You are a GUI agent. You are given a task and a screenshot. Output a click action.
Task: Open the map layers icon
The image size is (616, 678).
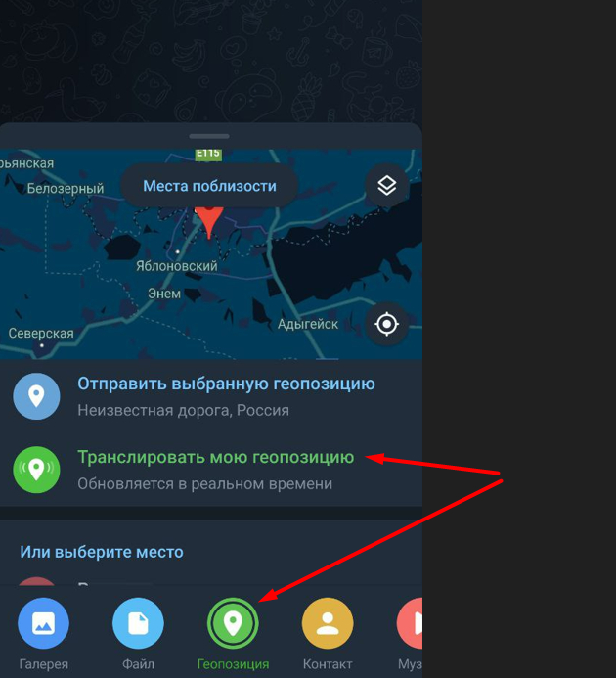(x=386, y=186)
